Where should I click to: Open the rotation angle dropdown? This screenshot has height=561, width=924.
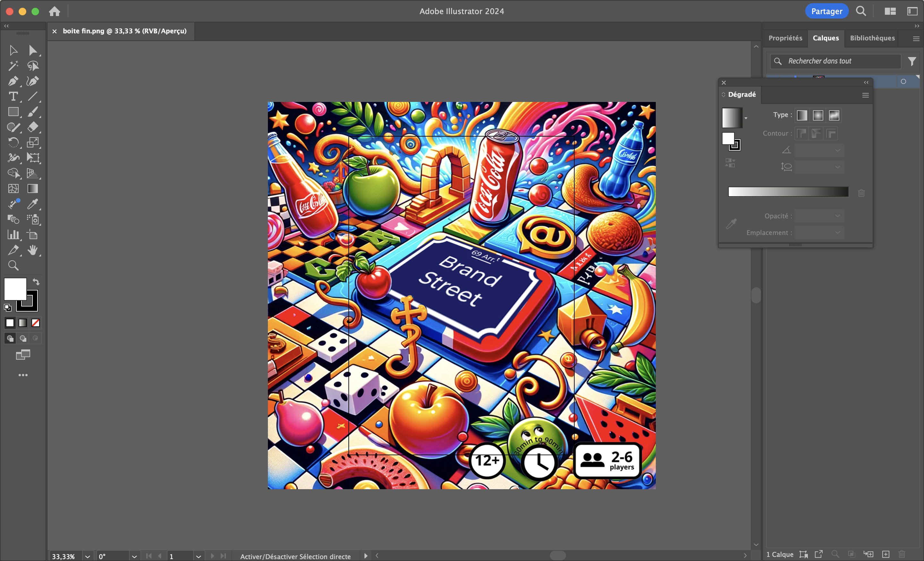(x=134, y=556)
